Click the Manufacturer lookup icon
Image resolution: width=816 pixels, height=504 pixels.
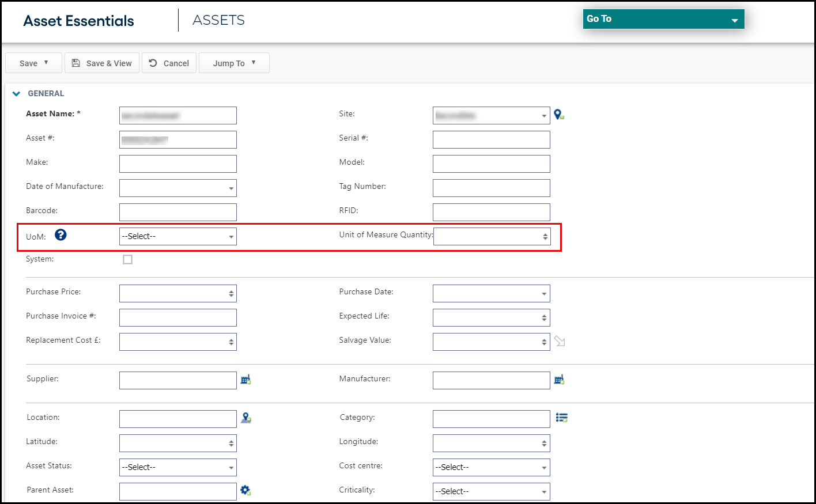tap(559, 380)
